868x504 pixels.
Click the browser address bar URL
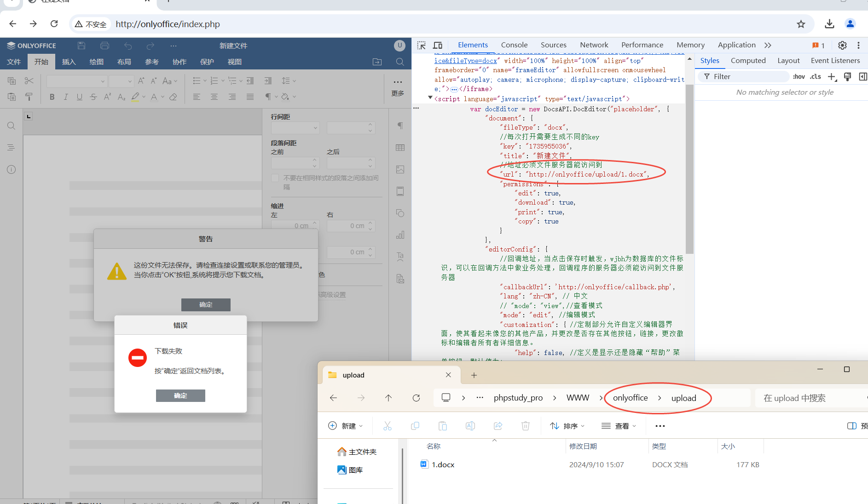[x=168, y=24]
